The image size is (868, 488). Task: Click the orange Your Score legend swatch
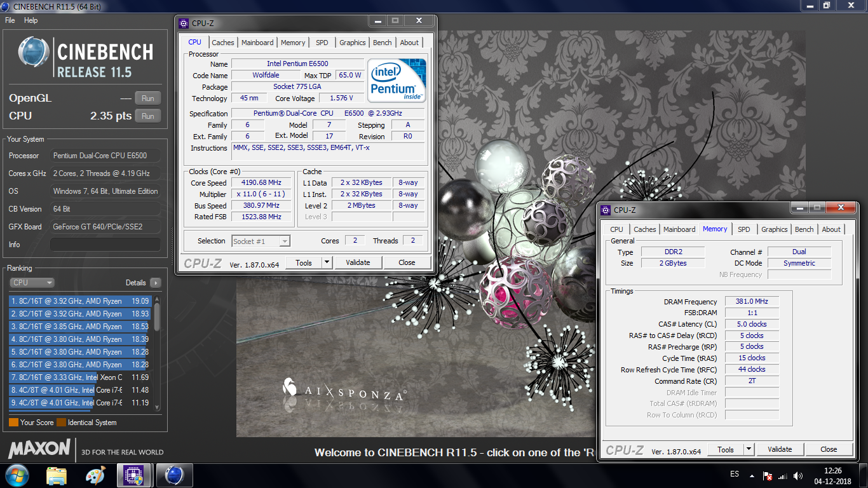click(13, 423)
